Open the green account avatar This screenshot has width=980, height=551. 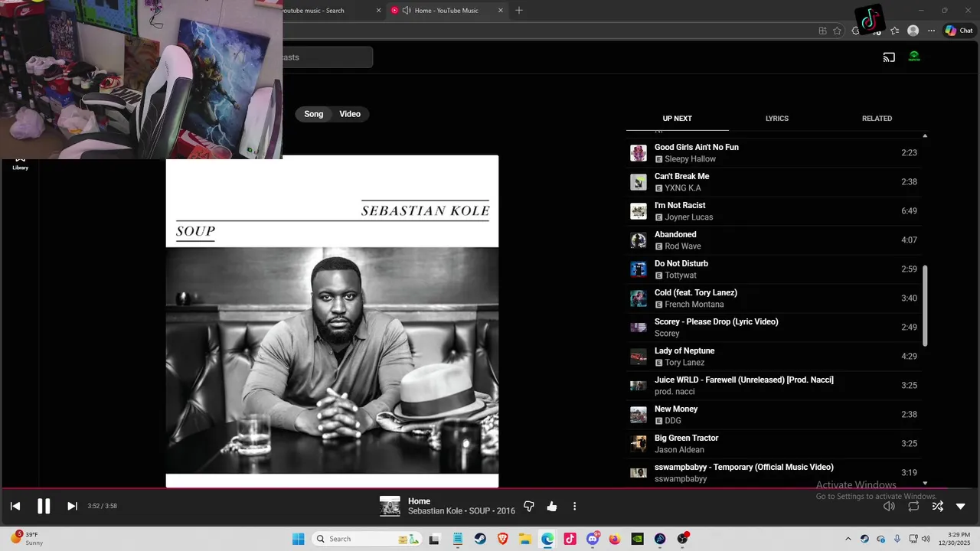pos(914,57)
